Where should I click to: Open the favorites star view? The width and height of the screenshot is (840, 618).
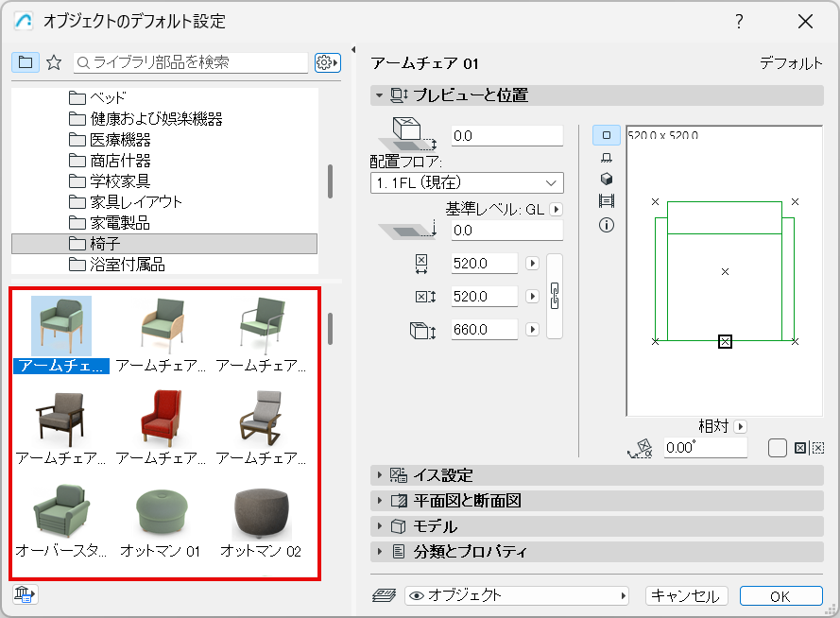54,62
